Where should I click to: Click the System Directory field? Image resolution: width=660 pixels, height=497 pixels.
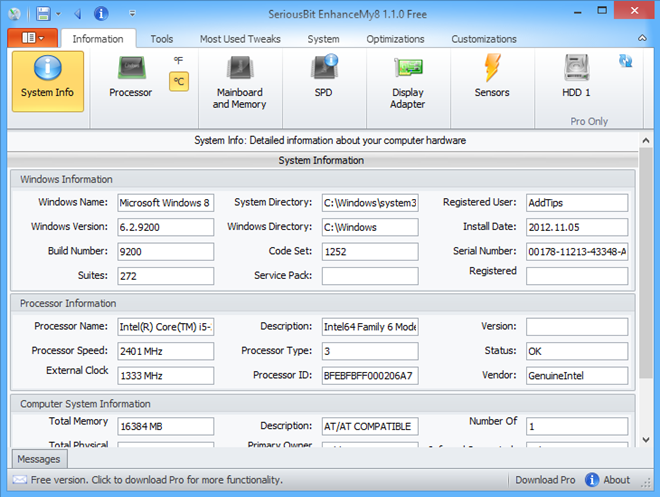(370, 203)
